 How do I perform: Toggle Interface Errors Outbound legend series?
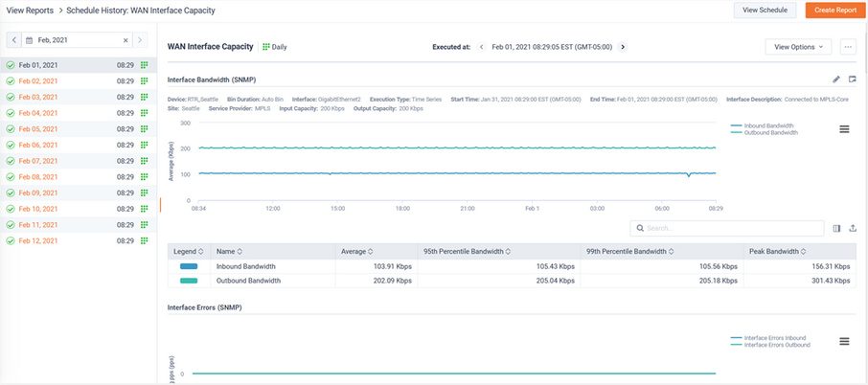(770, 345)
